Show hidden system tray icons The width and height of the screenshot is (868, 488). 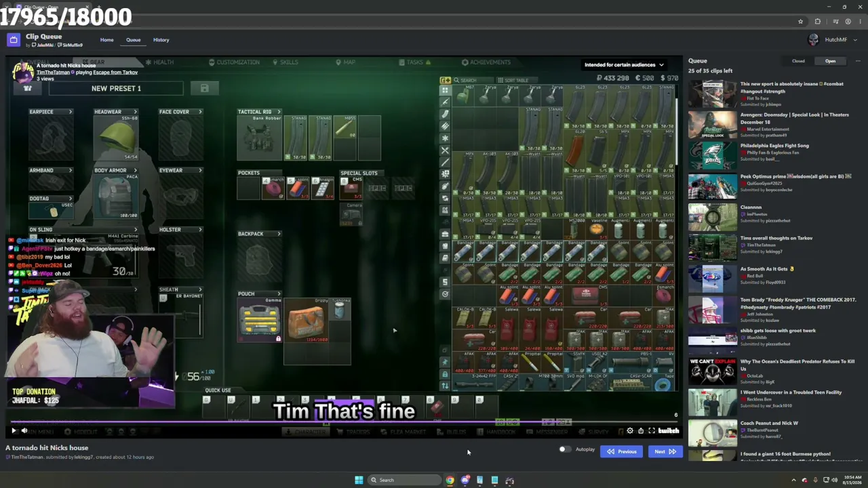pos(793,480)
